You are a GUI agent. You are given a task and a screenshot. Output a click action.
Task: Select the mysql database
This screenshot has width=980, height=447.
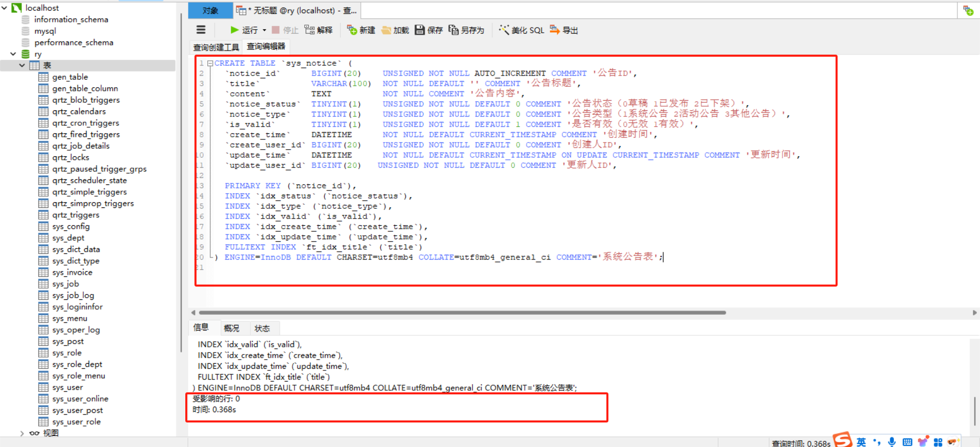(x=45, y=31)
